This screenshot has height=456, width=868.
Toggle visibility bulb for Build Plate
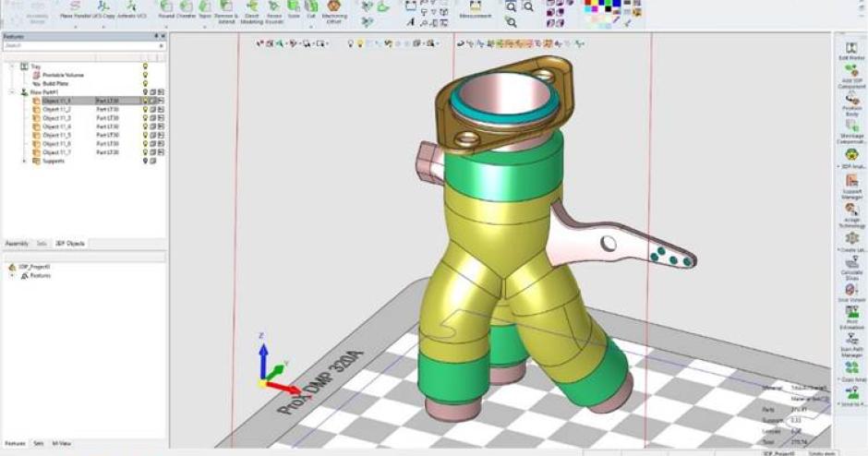click(145, 83)
